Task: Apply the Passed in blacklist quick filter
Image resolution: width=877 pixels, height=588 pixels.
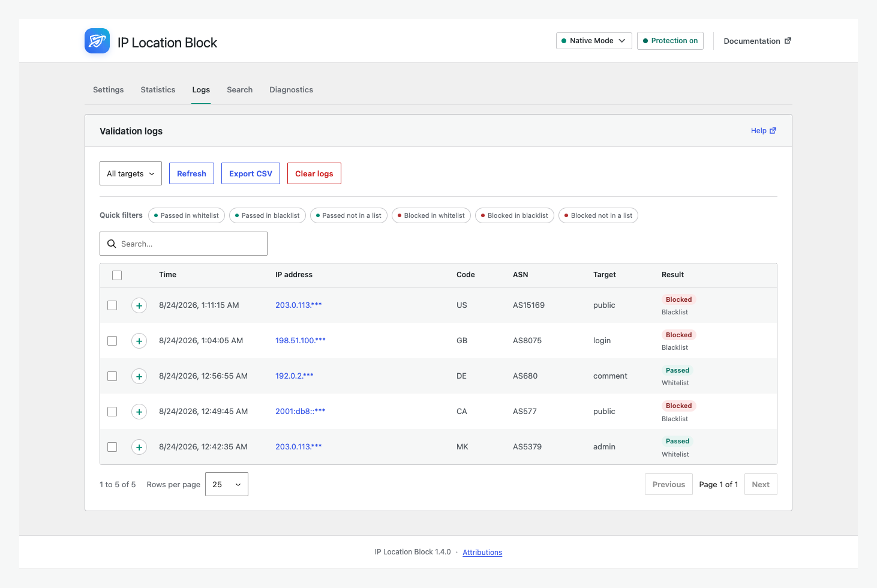Action: click(268, 215)
